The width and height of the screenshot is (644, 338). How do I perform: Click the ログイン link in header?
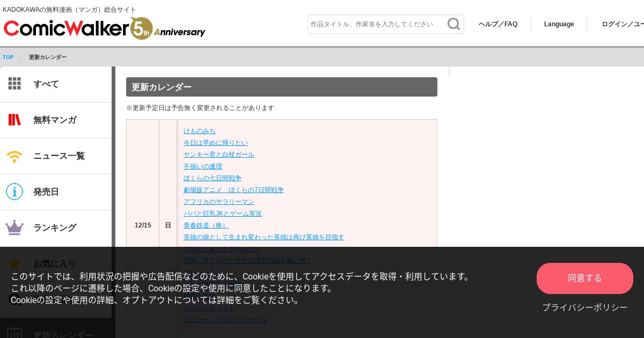[623, 24]
